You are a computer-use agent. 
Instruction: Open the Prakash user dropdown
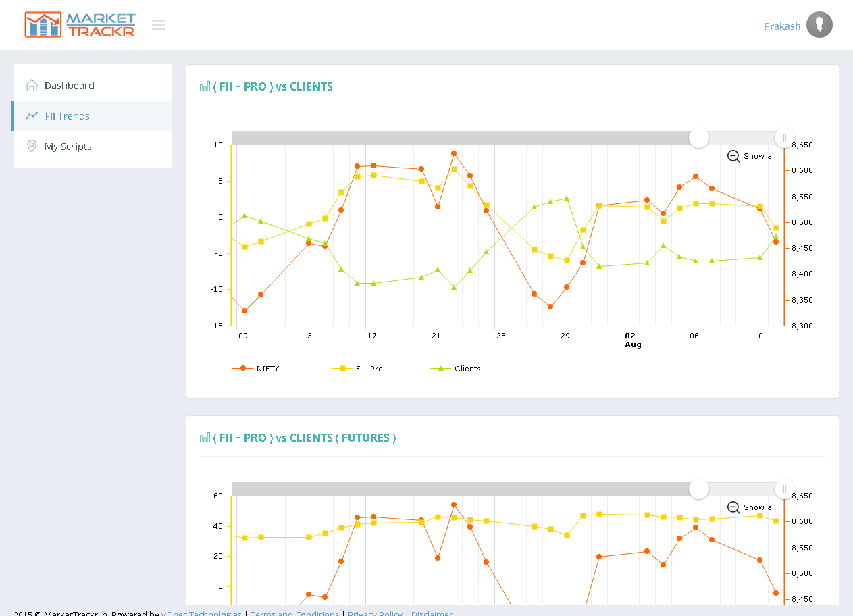coord(782,26)
